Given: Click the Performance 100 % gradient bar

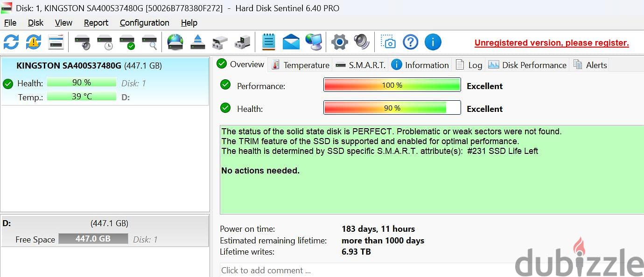Looking at the screenshot, I should [x=392, y=85].
